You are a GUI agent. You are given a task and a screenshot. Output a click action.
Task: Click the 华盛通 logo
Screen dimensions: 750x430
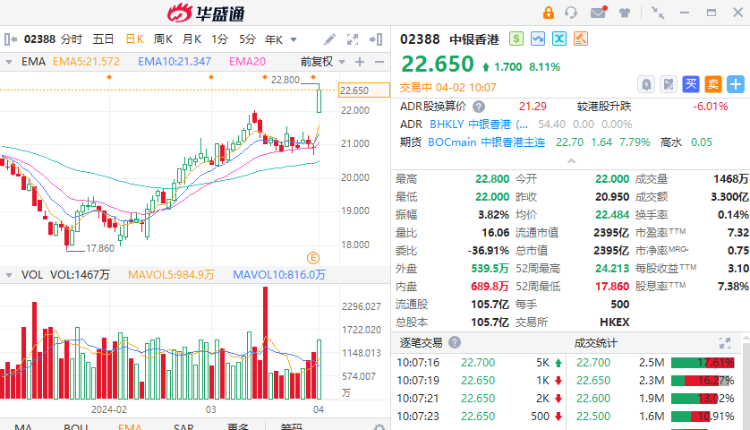[206, 13]
